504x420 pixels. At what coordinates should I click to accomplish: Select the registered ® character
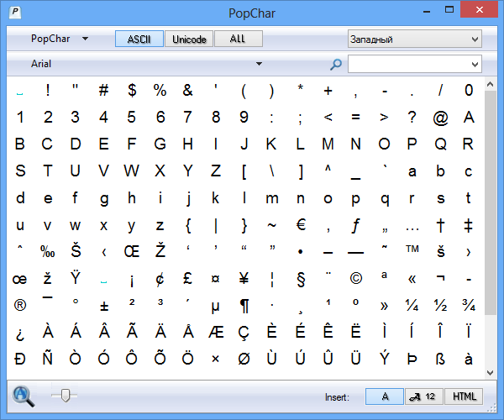[x=20, y=305]
